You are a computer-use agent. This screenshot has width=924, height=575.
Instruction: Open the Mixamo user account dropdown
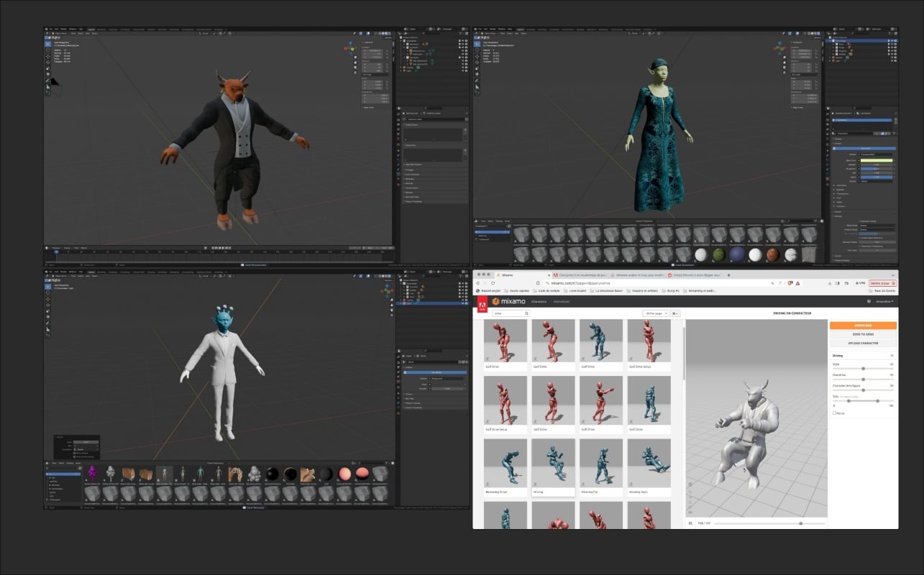pos(885,301)
